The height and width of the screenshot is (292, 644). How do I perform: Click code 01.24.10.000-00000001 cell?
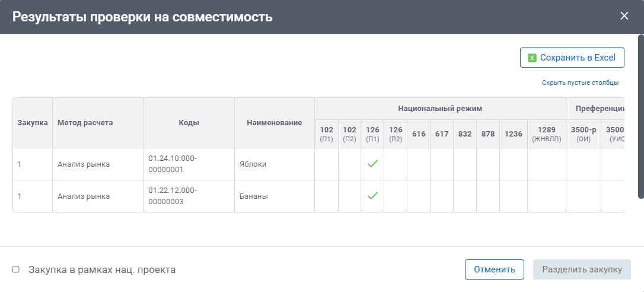173,164
